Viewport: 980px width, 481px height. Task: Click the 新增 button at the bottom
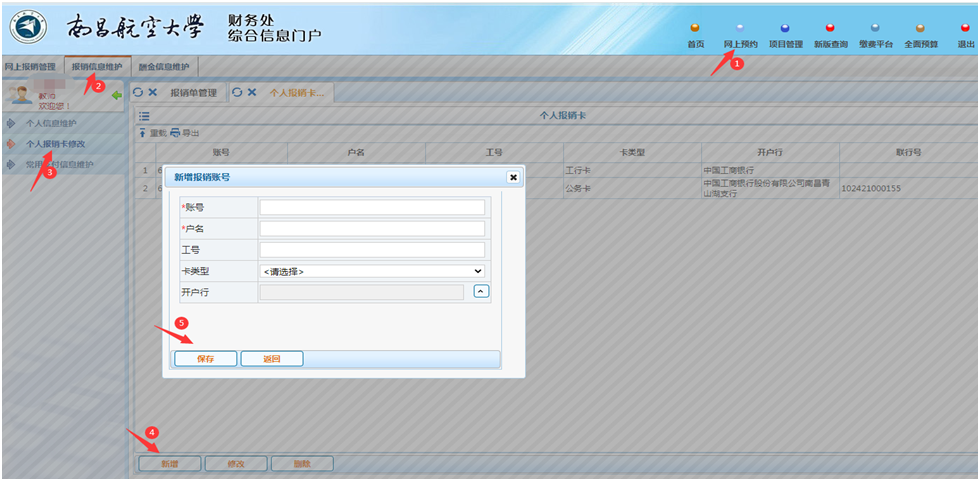[x=167, y=464]
